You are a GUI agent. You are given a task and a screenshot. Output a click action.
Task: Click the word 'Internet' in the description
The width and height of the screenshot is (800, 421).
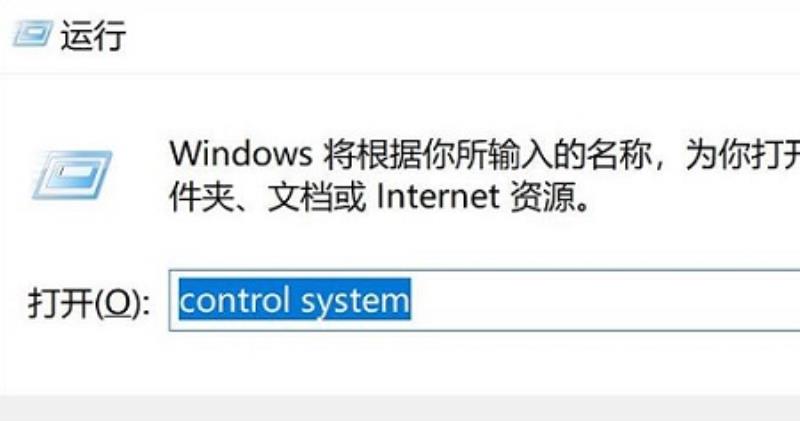point(437,197)
